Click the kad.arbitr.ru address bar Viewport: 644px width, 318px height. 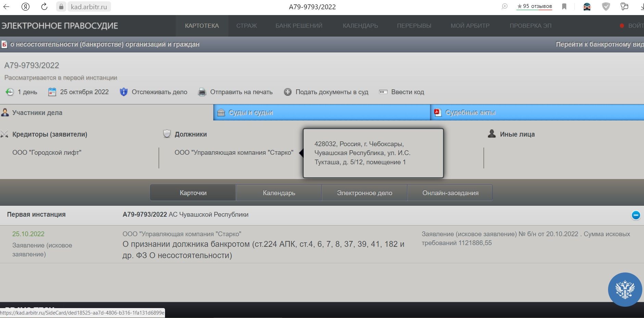coord(89,7)
